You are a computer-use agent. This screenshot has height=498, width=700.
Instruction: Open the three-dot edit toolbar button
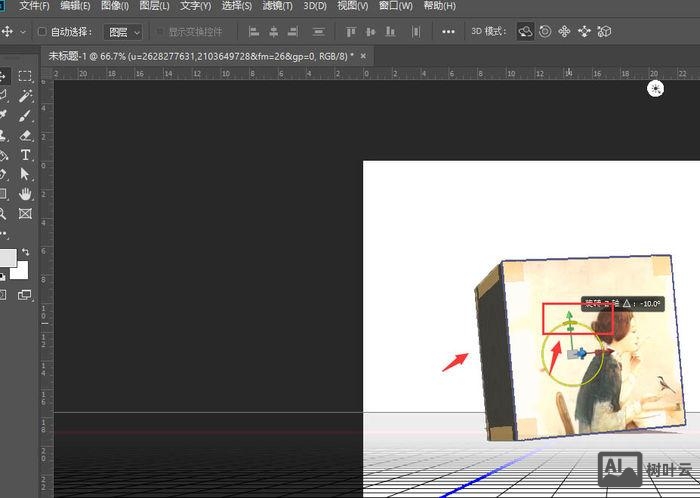coord(4,233)
